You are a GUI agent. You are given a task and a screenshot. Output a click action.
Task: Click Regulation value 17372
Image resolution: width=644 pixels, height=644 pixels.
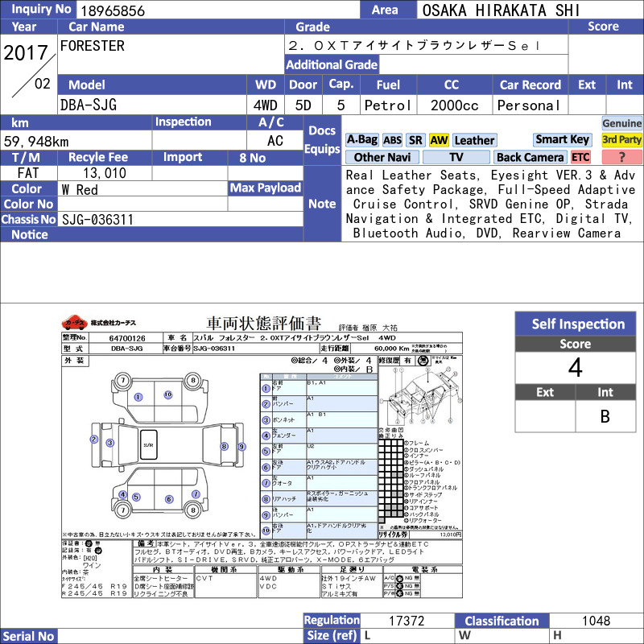click(x=407, y=620)
